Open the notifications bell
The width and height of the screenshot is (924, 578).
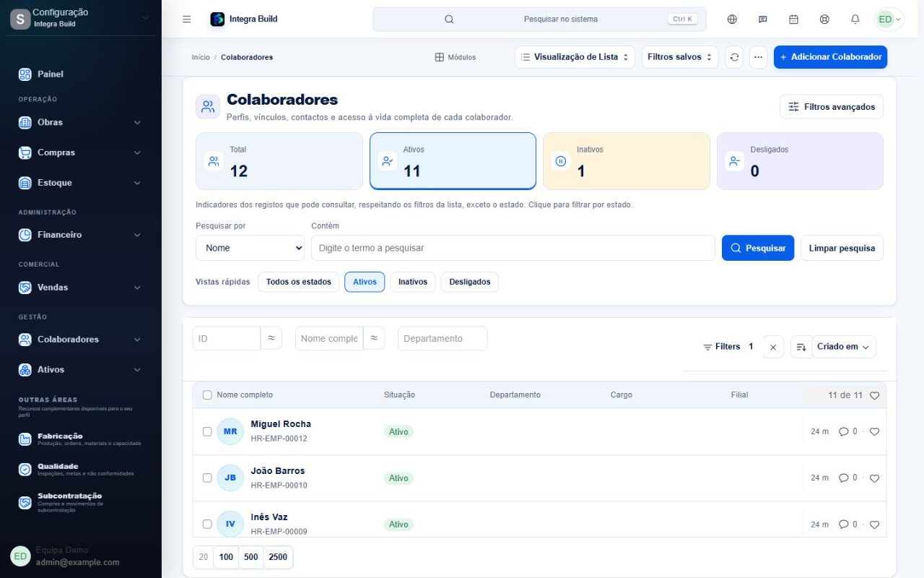(855, 20)
